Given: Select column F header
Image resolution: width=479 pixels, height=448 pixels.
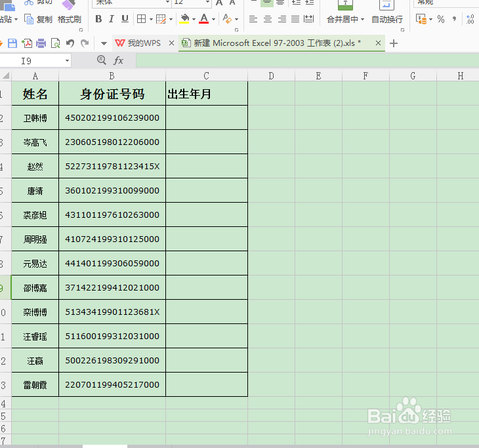Looking at the screenshot, I should [365, 75].
